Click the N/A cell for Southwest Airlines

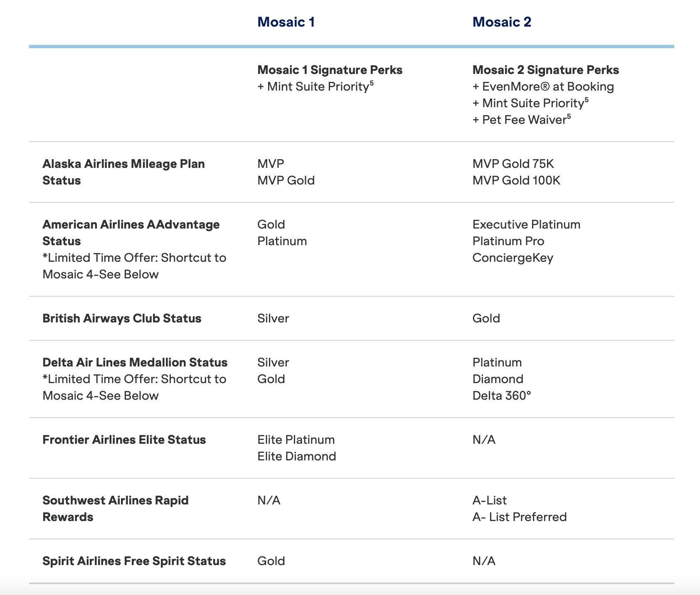(269, 500)
